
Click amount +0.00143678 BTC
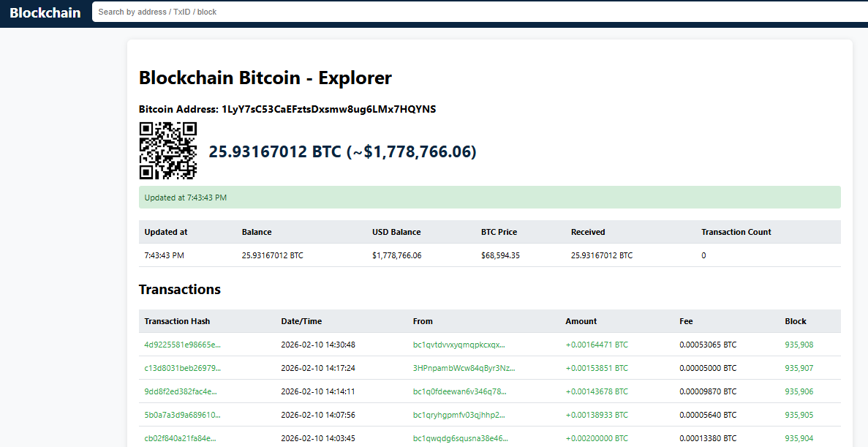pos(597,391)
